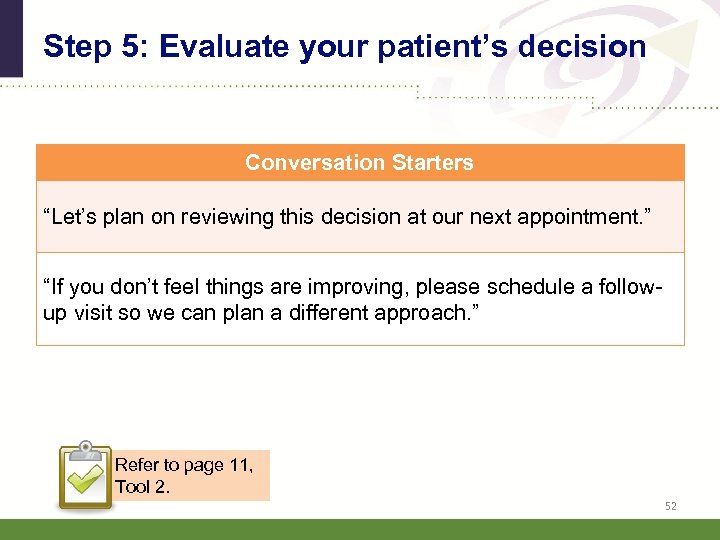This screenshot has height=540, width=720.
Task: Click the clipboard checkmark icon
Action: tap(84, 475)
